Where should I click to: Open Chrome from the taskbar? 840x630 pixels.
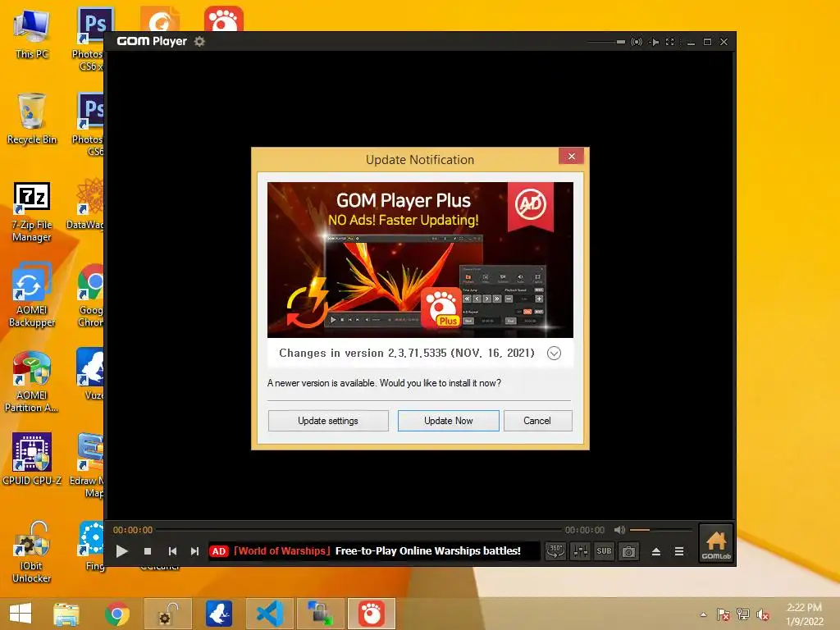tap(116, 614)
